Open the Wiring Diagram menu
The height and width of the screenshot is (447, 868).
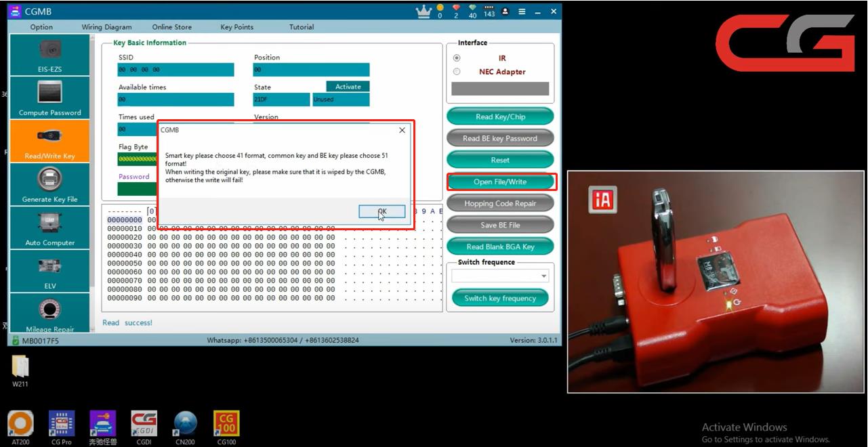point(107,27)
